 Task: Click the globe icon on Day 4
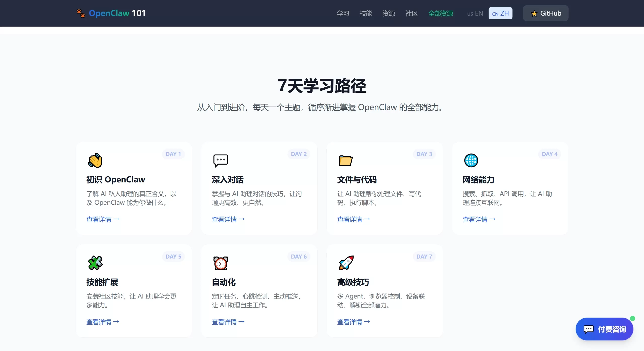pyautogui.click(x=471, y=160)
